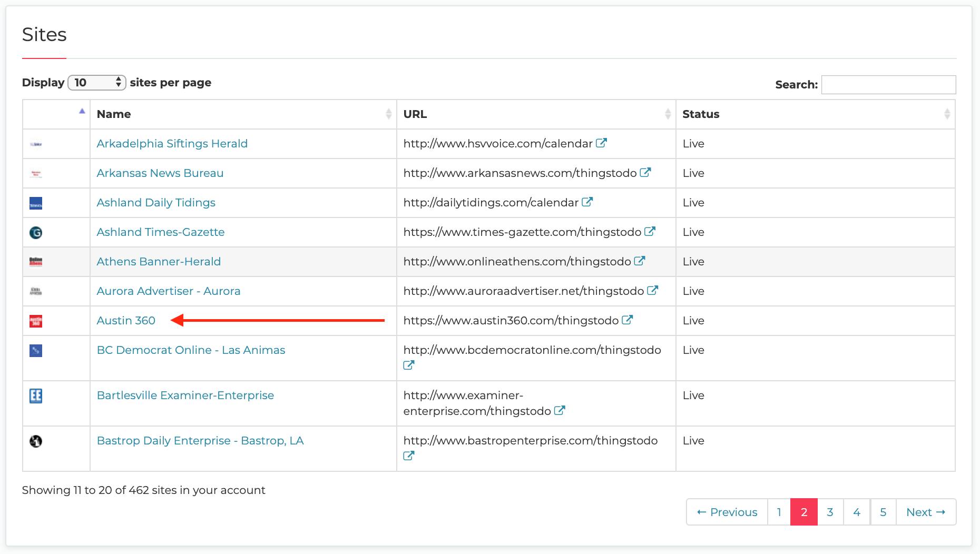Viewport: 980px width, 554px height.
Task: Sort table by URL column
Action: pos(536,114)
